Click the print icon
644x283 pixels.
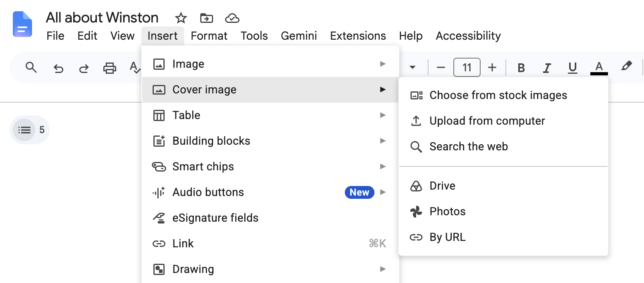pyautogui.click(x=110, y=68)
